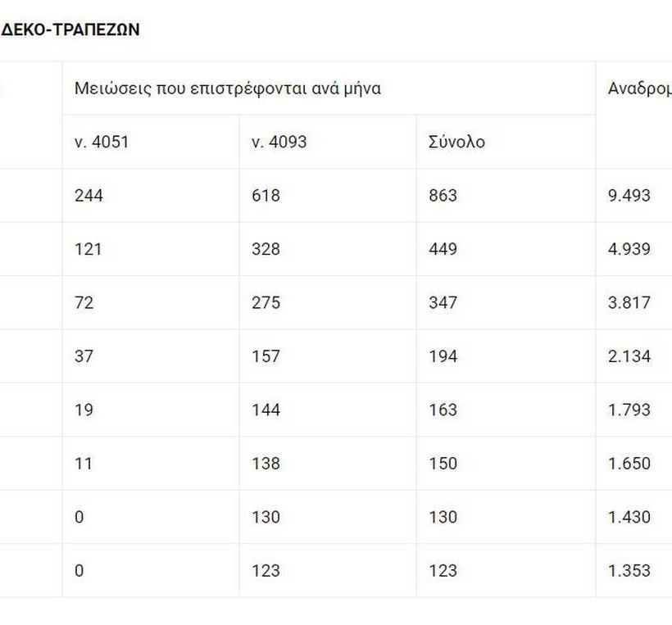The image size is (672, 625).
Task: Select the cell showing 1.793
Action: click(629, 410)
